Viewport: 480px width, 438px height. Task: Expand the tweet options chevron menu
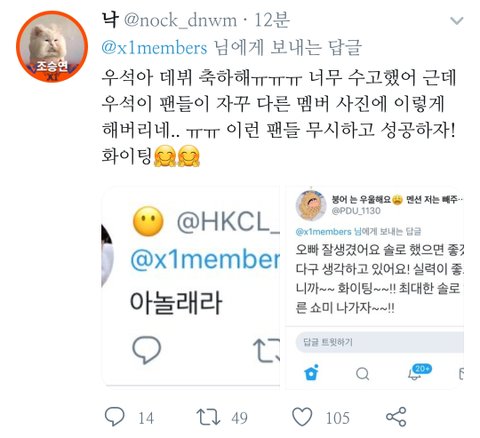[x=456, y=21]
